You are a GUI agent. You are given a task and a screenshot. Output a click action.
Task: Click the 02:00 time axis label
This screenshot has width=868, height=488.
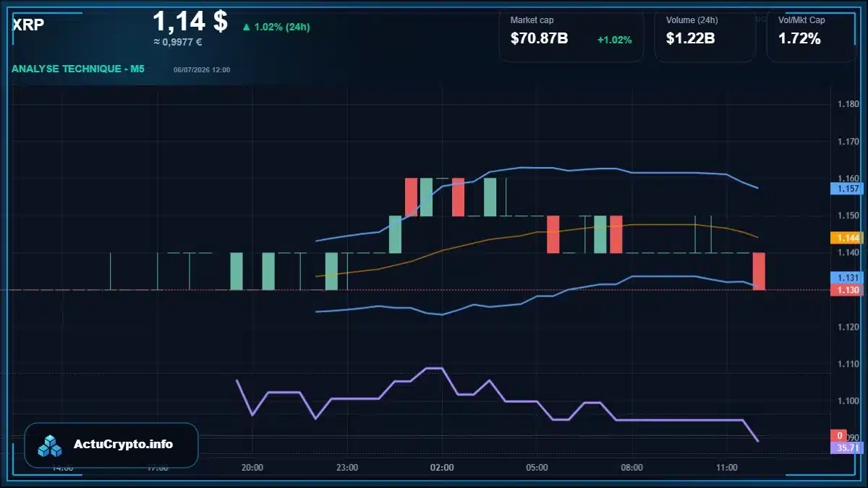pos(442,468)
